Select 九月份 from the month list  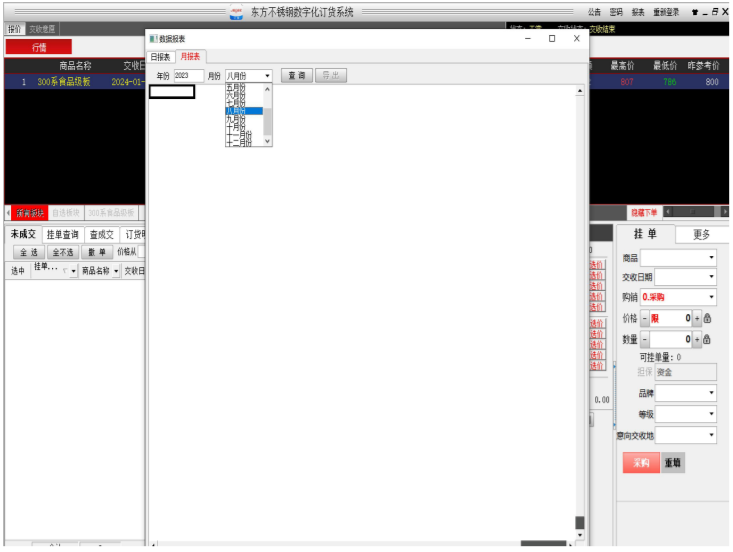[x=236, y=119]
